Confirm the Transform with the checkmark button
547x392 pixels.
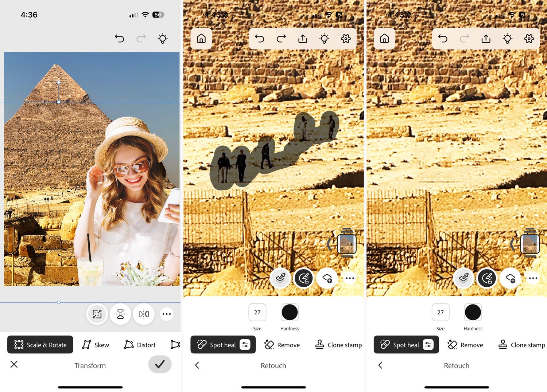[x=160, y=364]
